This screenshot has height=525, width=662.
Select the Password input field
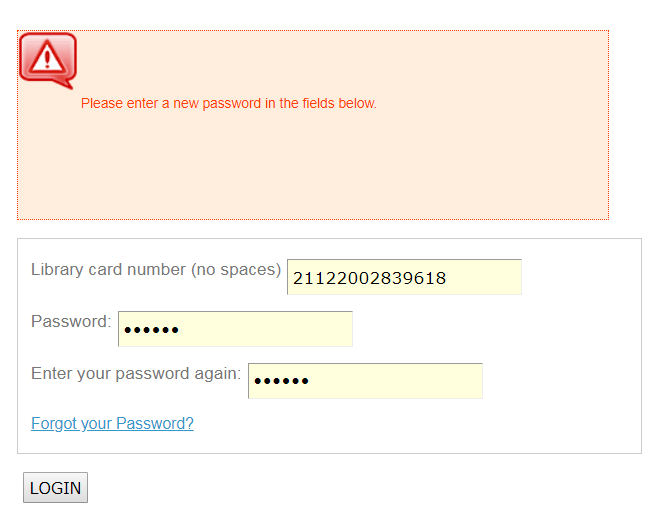(x=235, y=329)
